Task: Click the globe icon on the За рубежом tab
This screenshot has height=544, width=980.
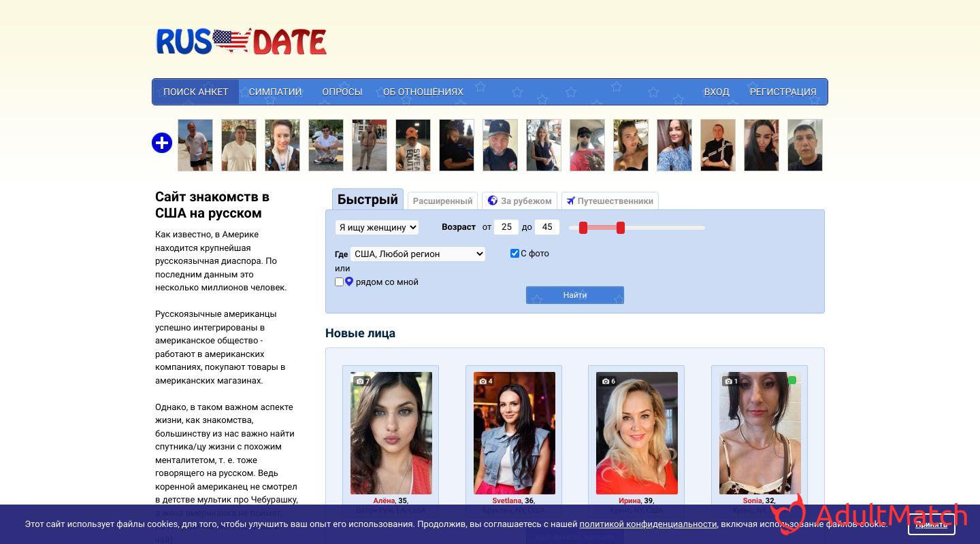Action: click(493, 201)
